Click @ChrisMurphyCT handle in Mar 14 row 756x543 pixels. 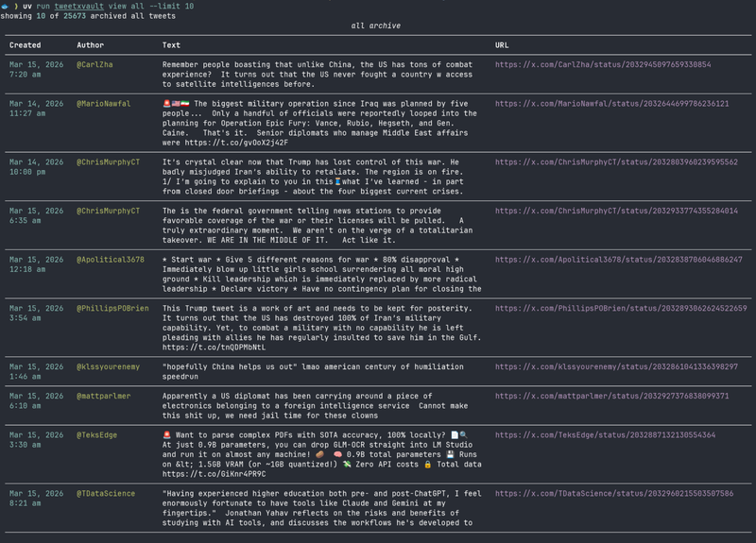108,161
